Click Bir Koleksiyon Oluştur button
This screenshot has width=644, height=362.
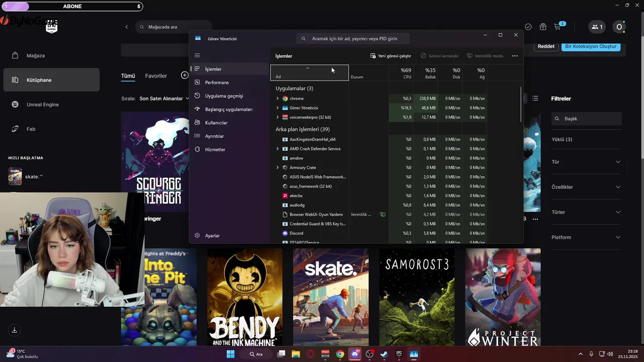click(x=591, y=46)
